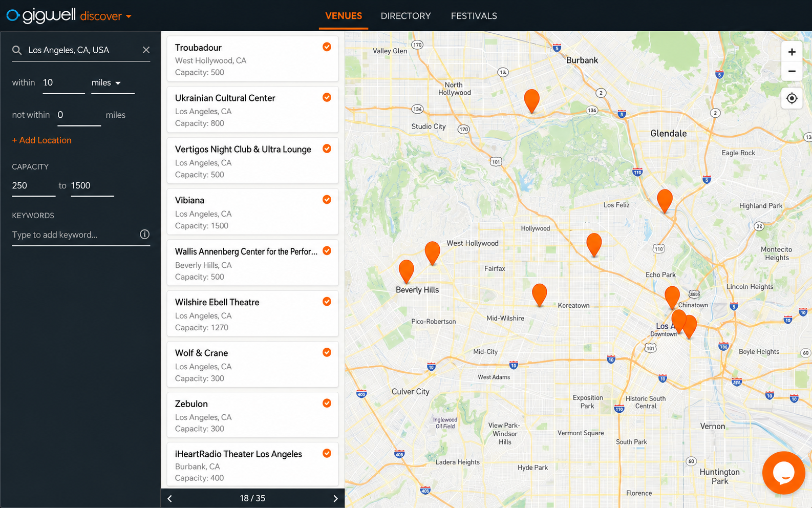The height and width of the screenshot is (508, 812).
Task: Open the miles unit dropdown
Action: [x=113, y=82]
